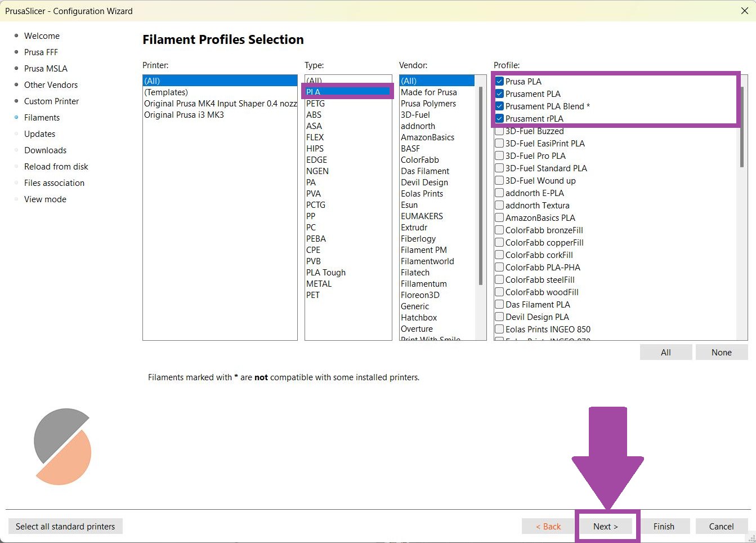Jump to the Custom Printer page
The height and width of the screenshot is (543, 756).
click(51, 101)
